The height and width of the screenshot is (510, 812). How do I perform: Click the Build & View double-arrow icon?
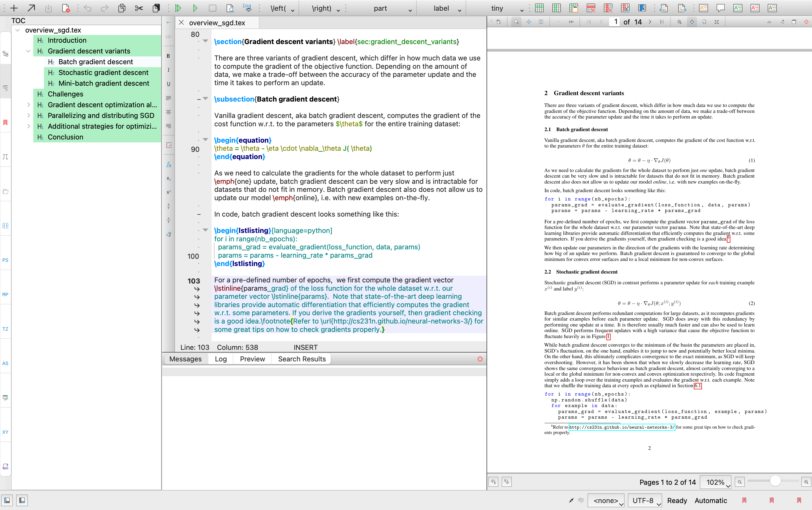(178, 8)
